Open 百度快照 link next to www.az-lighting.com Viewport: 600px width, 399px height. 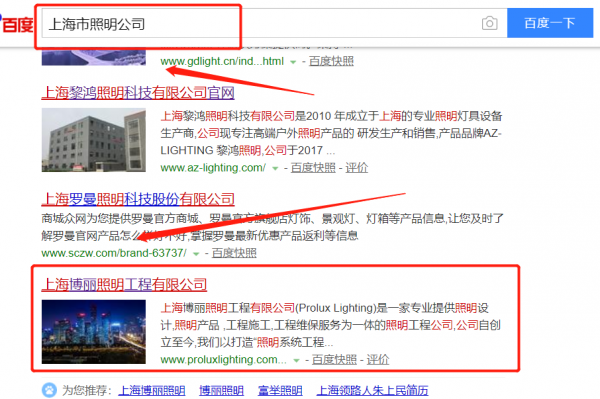(313, 168)
